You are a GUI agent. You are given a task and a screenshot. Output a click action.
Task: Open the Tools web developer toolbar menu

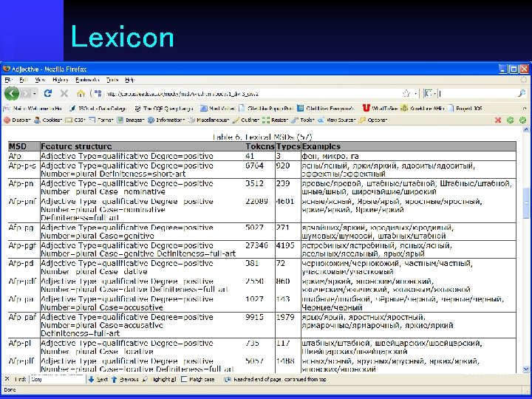tap(303, 120)
